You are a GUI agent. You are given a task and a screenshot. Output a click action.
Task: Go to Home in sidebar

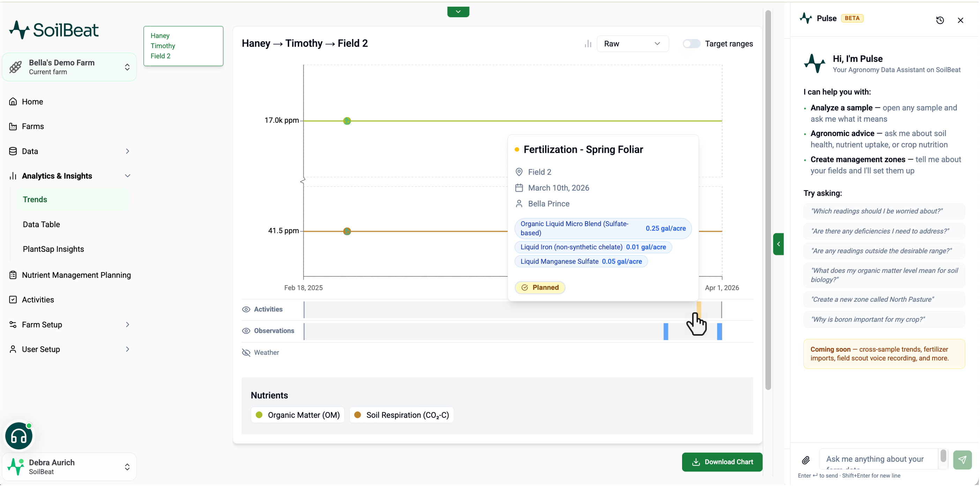click(32, 102)
